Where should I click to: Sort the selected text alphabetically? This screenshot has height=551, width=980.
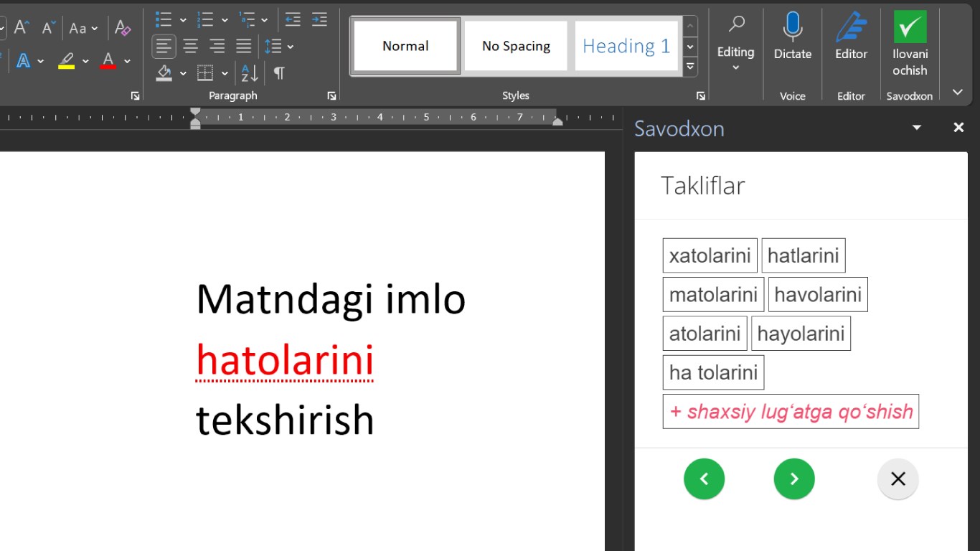(250, 73)
